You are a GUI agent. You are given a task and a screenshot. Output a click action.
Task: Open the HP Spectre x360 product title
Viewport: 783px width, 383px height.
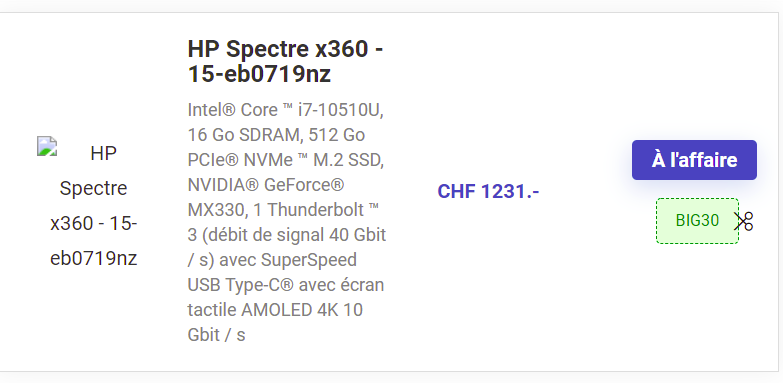pos(286,61)
